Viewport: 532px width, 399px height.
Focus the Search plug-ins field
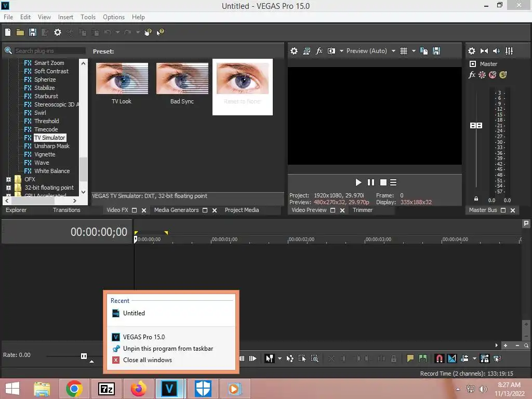tap(49, 51)
